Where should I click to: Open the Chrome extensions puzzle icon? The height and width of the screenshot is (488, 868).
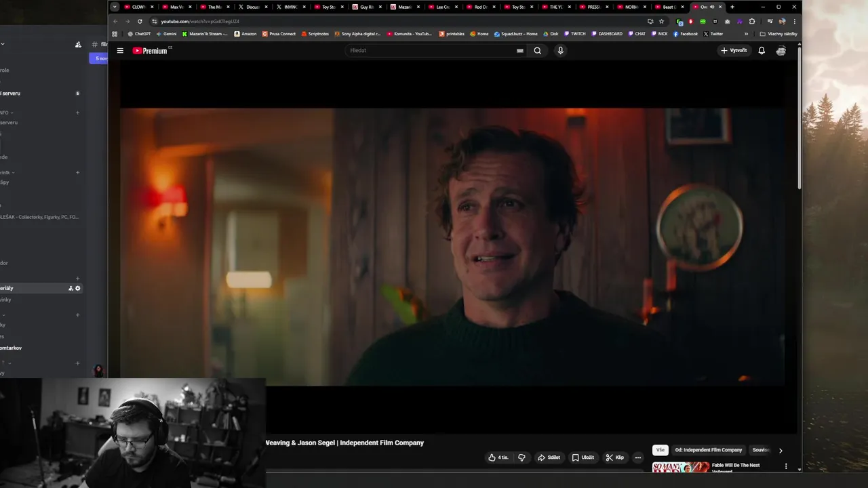751,21
